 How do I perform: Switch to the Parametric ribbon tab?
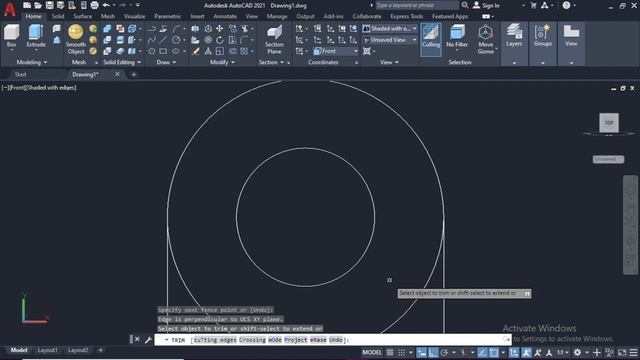(x=168, y=16)
